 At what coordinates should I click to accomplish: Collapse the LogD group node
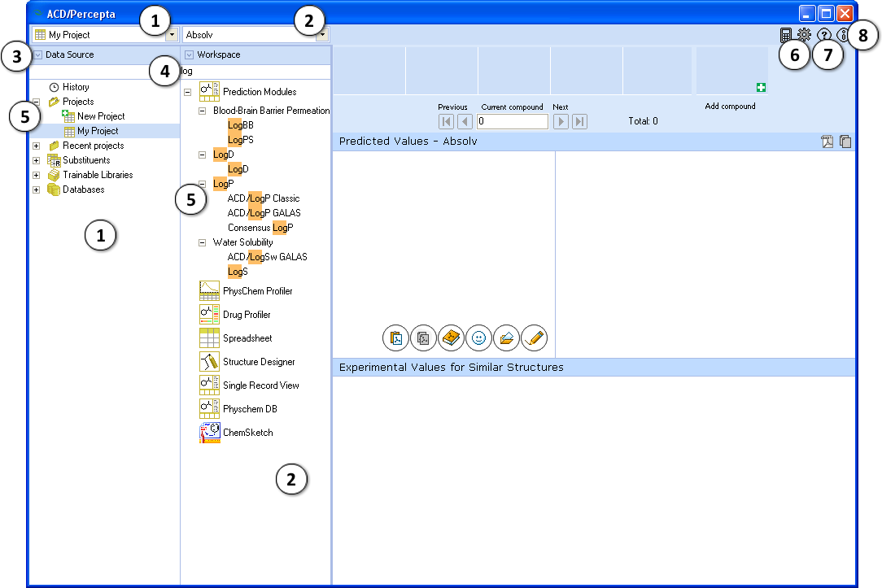click(203, 155)
